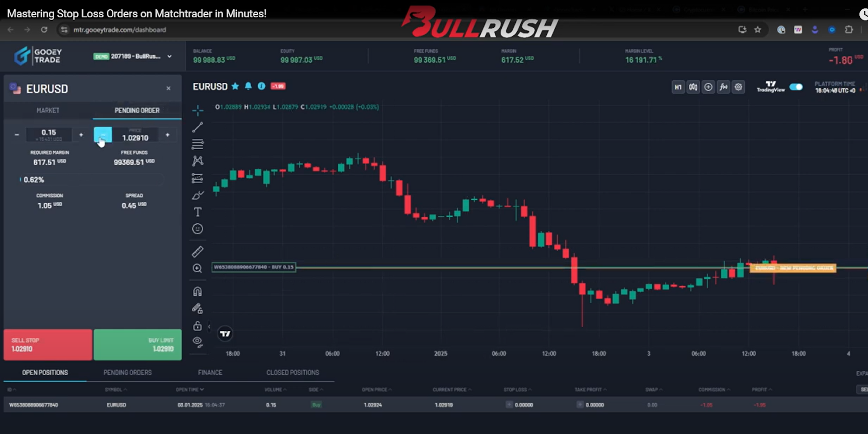This screenshot has width=868, height=434.
Task: Open the Closed Positions tab
Action: tap(293, 373)
